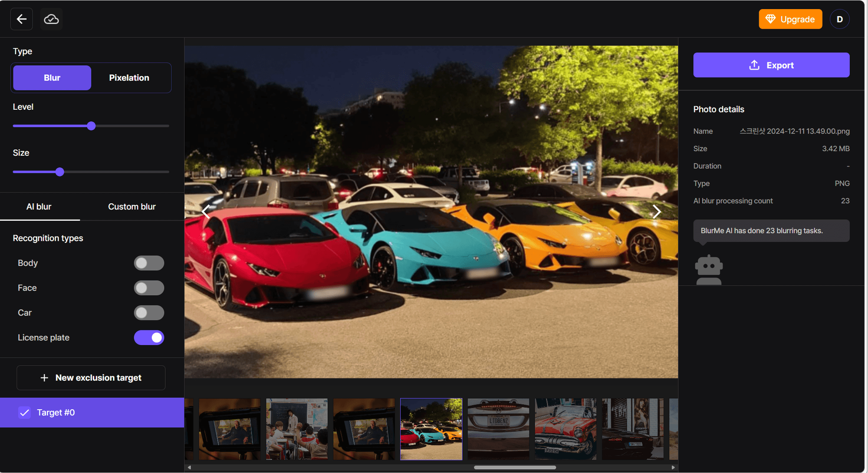This screenshot has width=868, height=473.
Task: Uncheck the Target #0 exclusion
Action: click(25, 412)
